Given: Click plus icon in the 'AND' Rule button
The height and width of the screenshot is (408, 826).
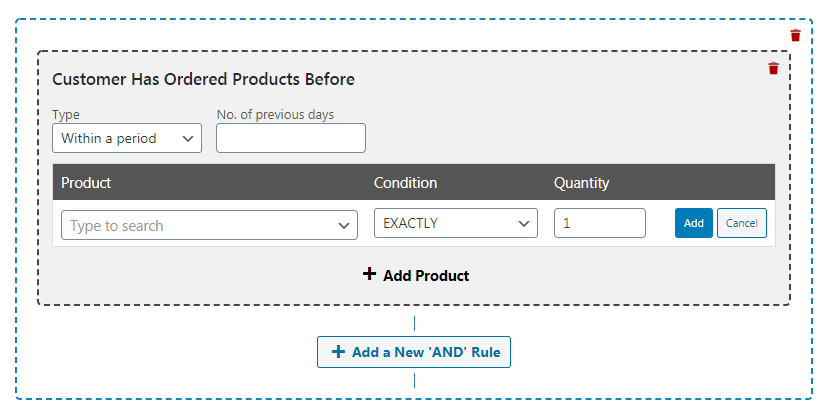Looking at the screenshot, I should pyautogui.click(x=338, y=352).
